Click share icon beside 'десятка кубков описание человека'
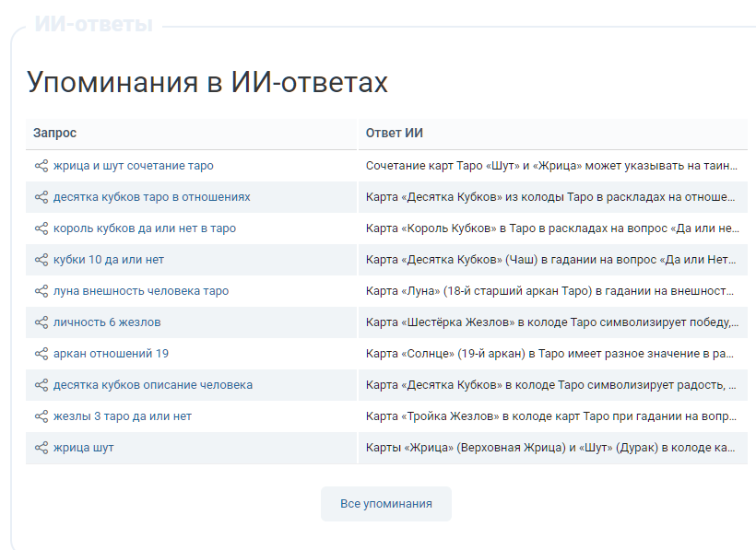Image resolution: width=756 pixels, height=550 pixels. pyautogui.click(x=41, y=385)
